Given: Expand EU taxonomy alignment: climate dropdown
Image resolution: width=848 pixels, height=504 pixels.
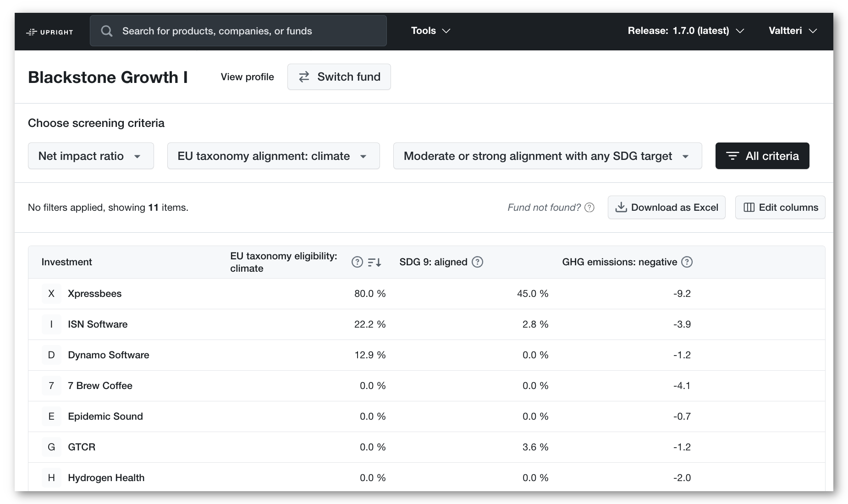Looking at the screenshot, I should coord(273,156).
